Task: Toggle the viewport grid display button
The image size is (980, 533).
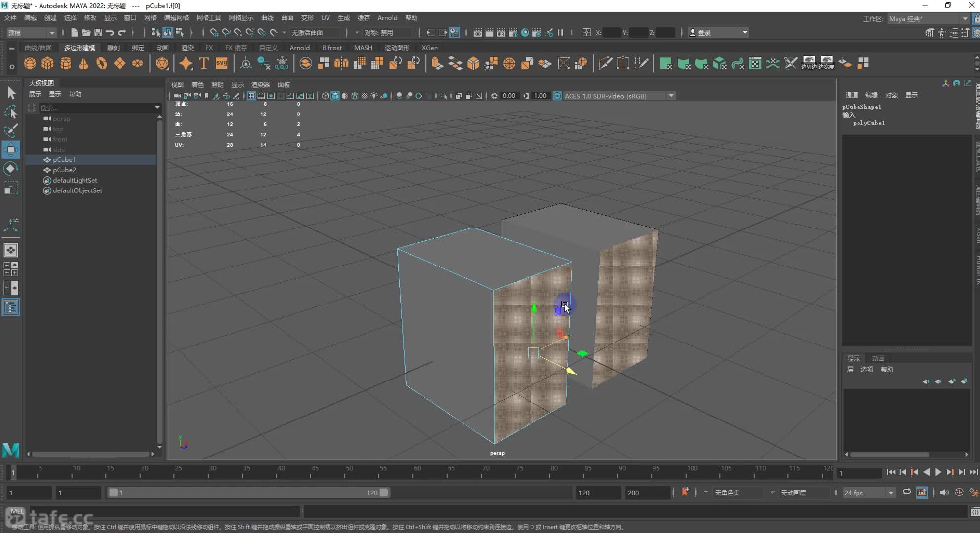Action: [x=251, y=96]
